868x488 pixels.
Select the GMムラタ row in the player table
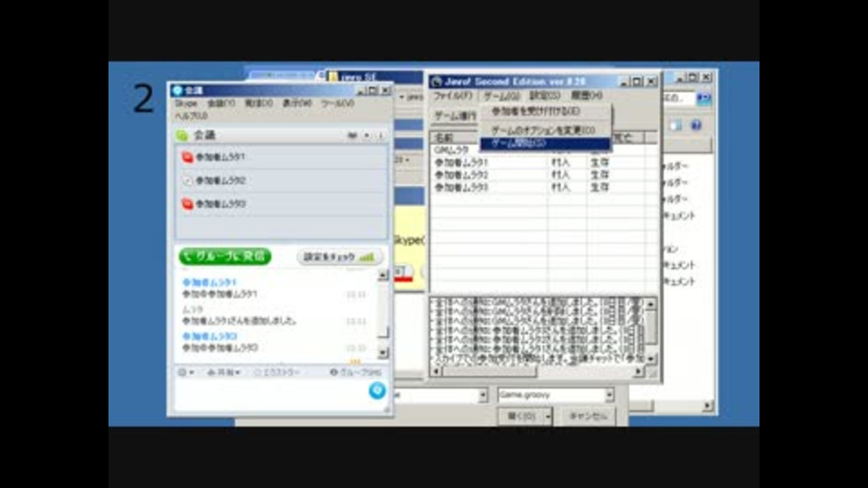click(x=537, y=151)
